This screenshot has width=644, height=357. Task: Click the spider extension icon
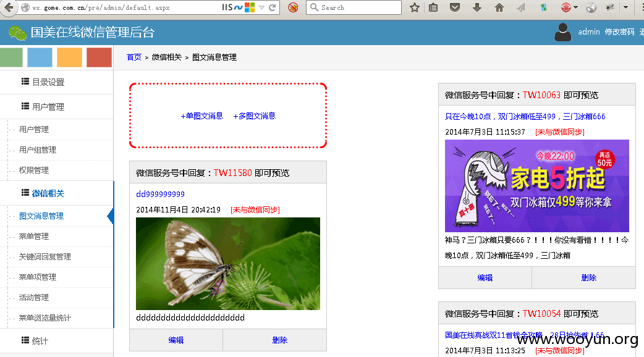pyautogui.click(x=610, y=7)
